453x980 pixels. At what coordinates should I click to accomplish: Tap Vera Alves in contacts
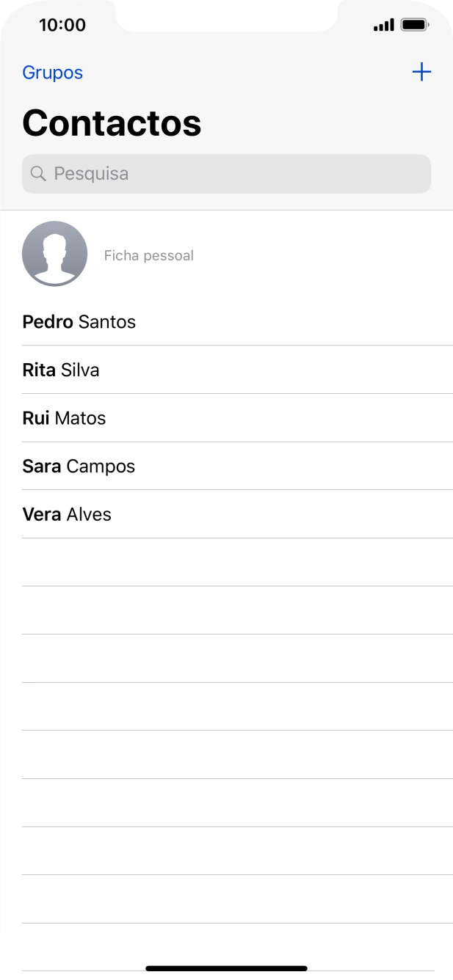[x=66, y=514]
